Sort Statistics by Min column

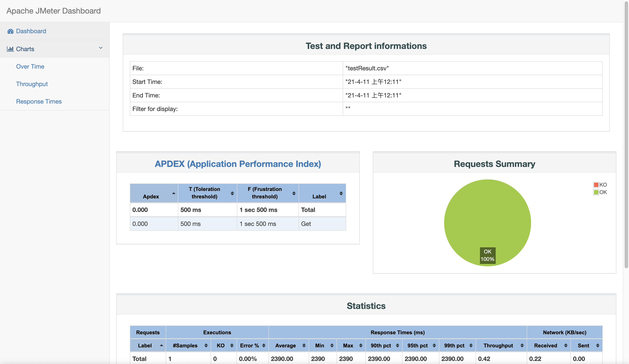pos(323,346)
